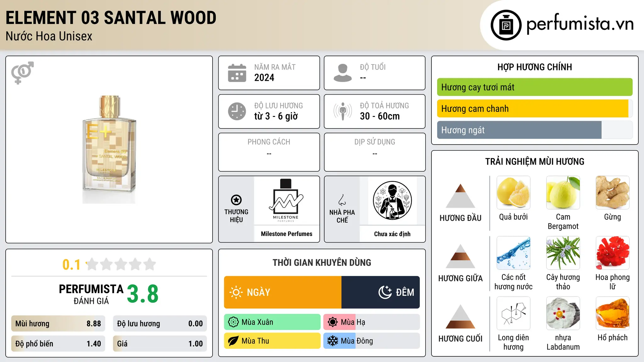Click the Mùa Đông season label
Screen dimensions: 644x362
pyautogui.click(x=357, y=341)
